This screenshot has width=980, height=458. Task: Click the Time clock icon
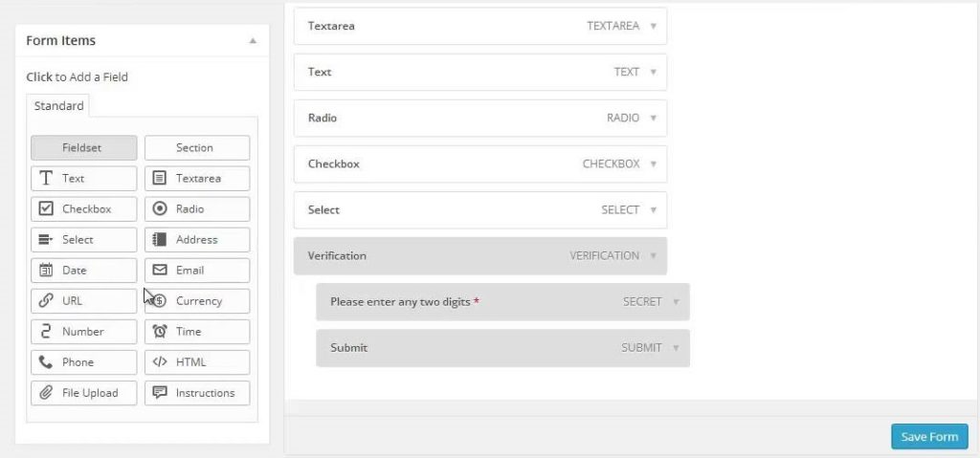point(160,332)
